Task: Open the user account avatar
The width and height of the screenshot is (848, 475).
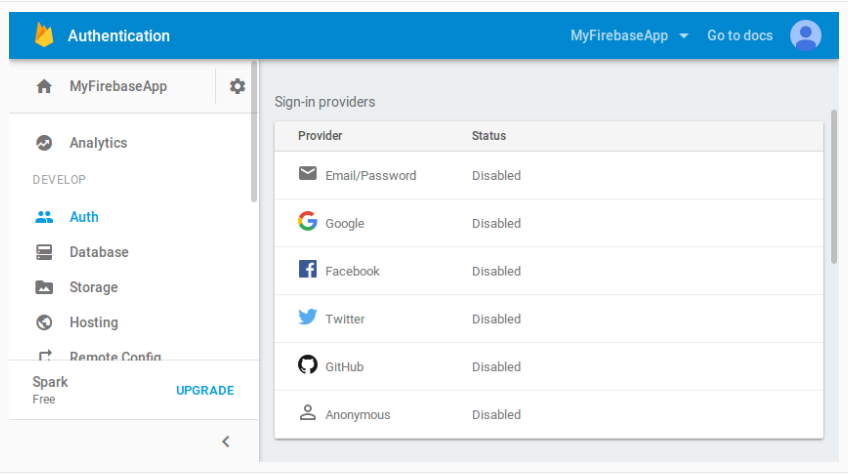Action: tap(805, 36)
